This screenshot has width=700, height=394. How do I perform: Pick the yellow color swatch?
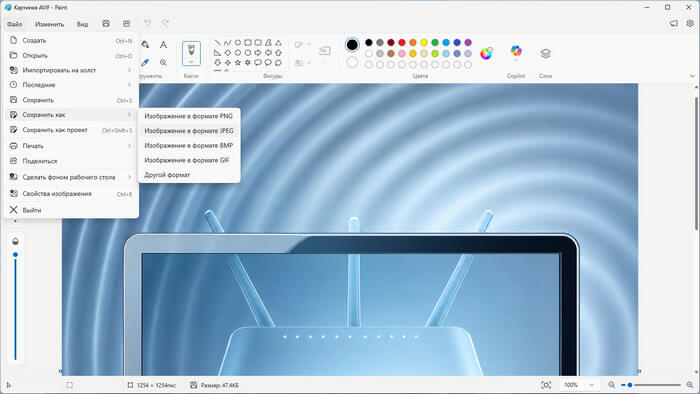424,42
